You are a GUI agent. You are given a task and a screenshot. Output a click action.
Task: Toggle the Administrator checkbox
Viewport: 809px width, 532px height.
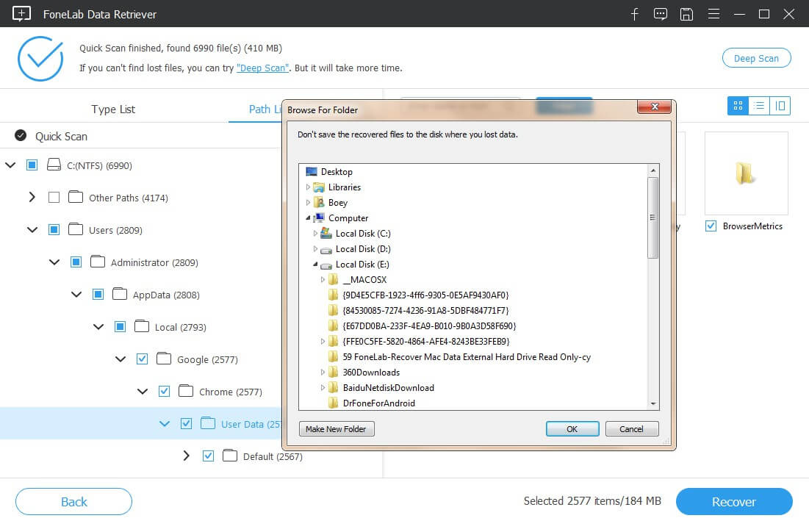tap(76, 262)
